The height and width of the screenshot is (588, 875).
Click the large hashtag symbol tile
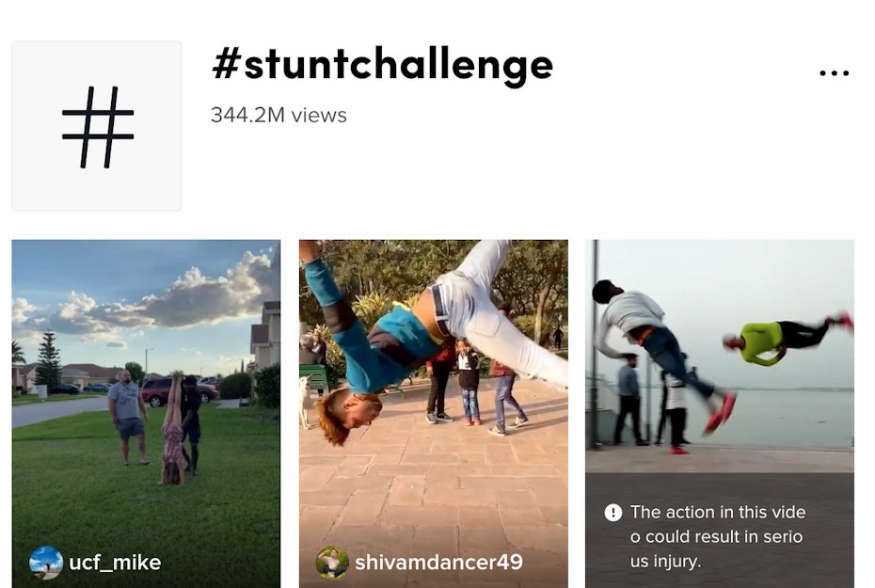coord(97,126)
